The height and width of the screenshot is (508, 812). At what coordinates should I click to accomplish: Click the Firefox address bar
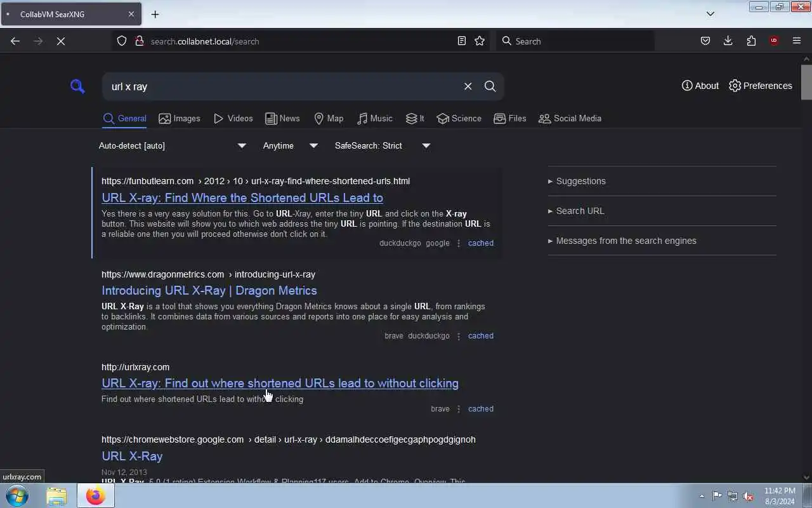point(301,41)
